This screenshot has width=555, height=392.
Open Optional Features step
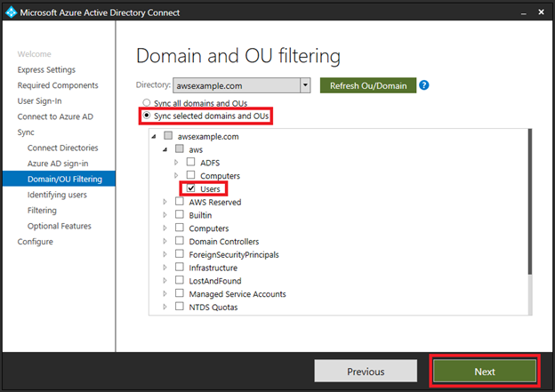tap(59, 226)
